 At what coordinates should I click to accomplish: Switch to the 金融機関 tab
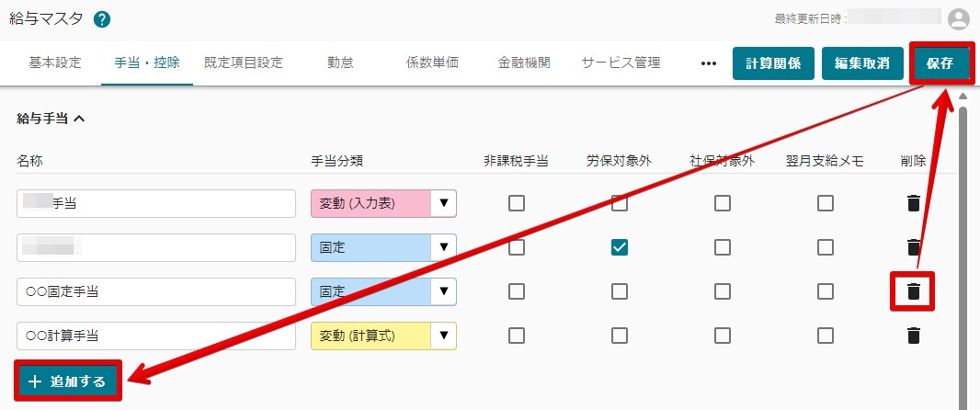point(524,63)
